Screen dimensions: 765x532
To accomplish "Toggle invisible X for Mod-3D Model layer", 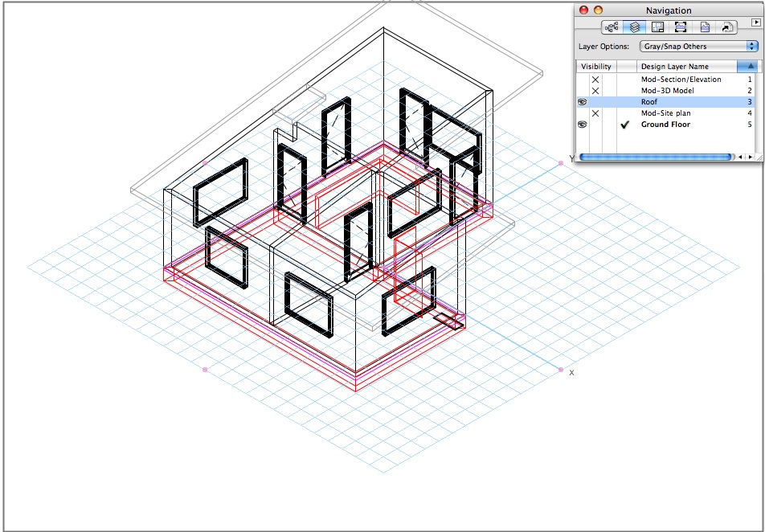I will 595,91.
